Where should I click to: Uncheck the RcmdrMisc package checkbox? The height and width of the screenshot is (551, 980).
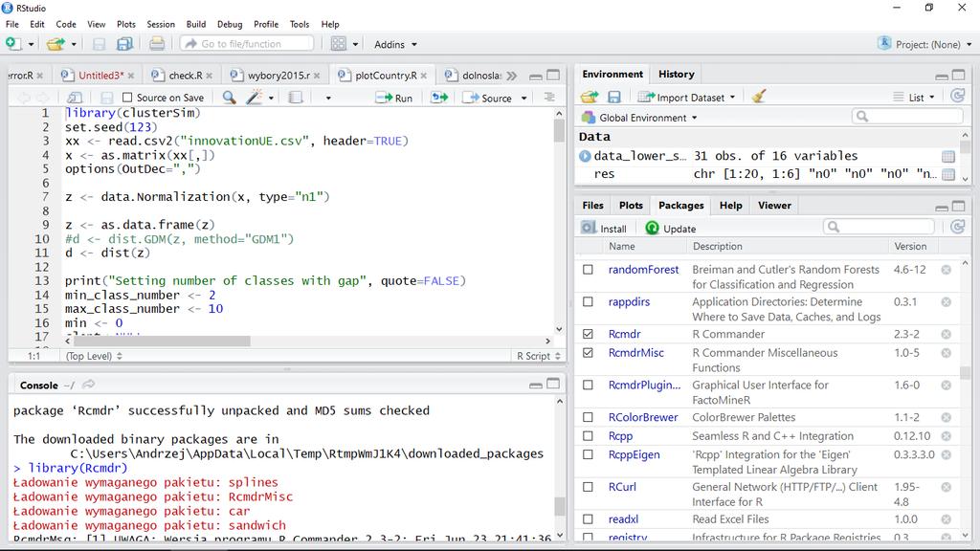coord(588,353)
